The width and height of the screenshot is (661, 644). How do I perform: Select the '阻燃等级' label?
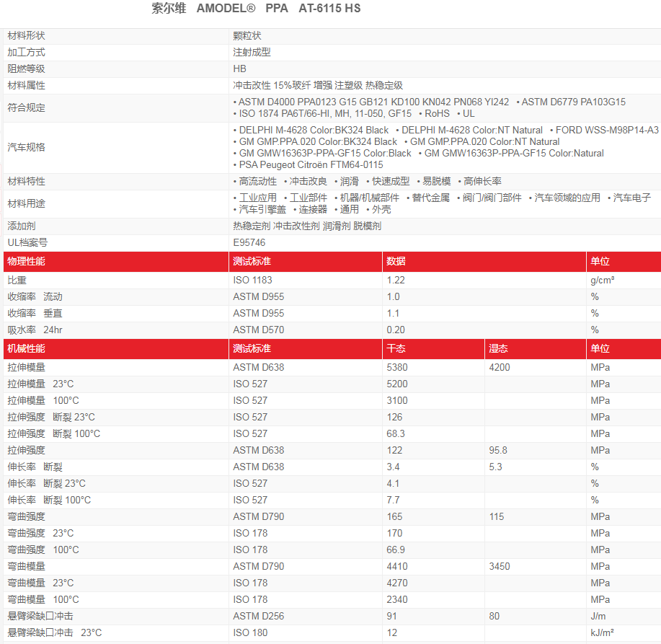pos(26,69)
